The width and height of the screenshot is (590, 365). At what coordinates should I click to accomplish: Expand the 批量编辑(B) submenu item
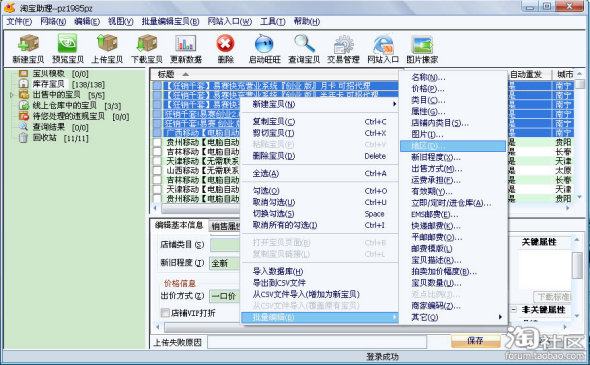pos(320,317)
